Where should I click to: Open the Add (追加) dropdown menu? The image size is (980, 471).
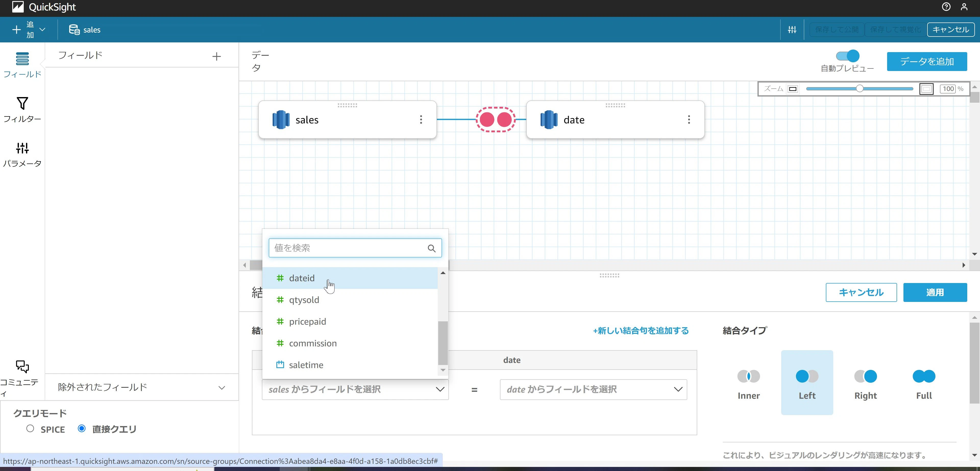[x=29, y=30]
